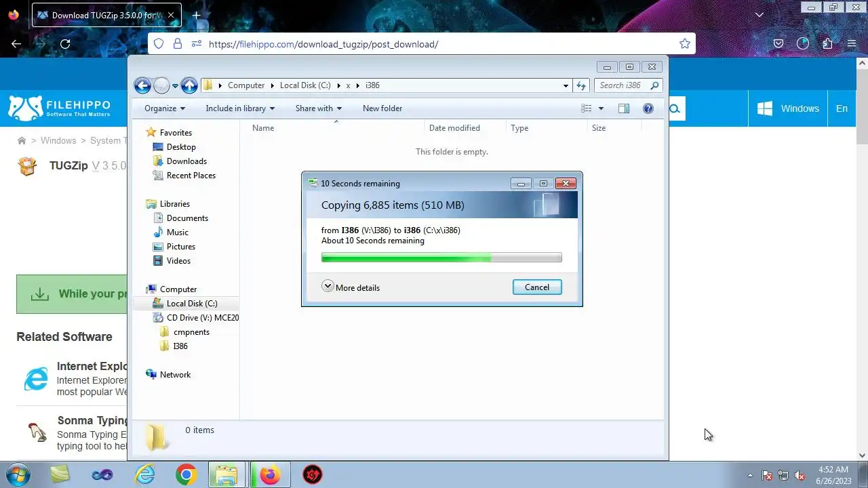The width and height of the screenshot is (868, 488).
Task: Create a New folder in Explorer
Action: pyautogui.click(x=382, y=108)
